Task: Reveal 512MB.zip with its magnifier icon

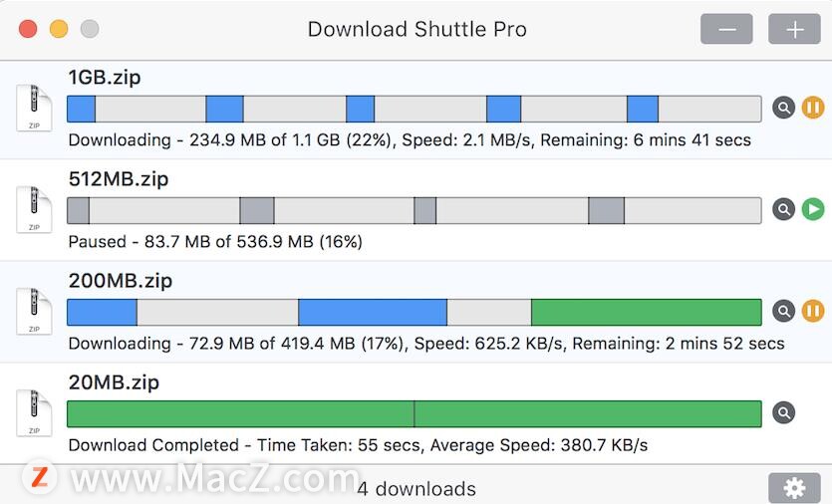Action: click(x=783, y=209)
